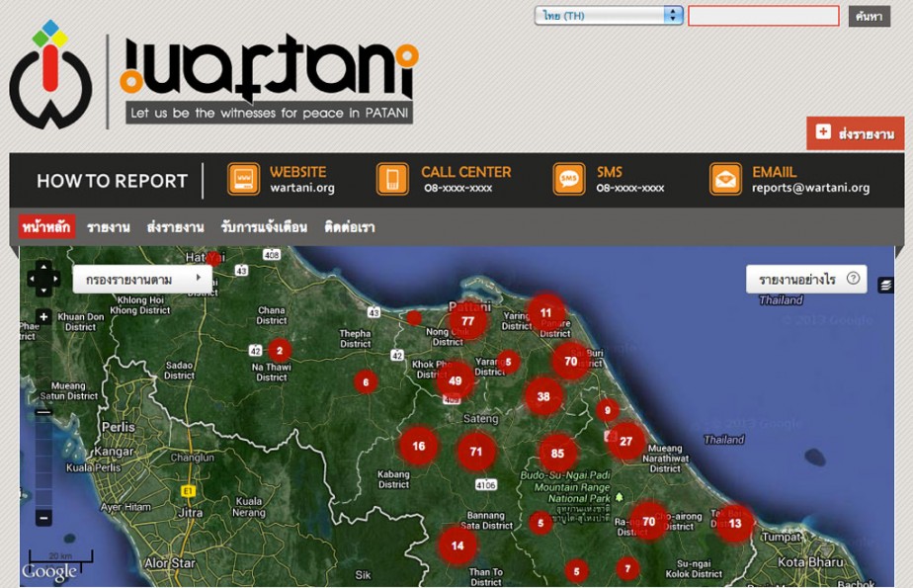Open the map layers switcher icon

click(885, 285)
